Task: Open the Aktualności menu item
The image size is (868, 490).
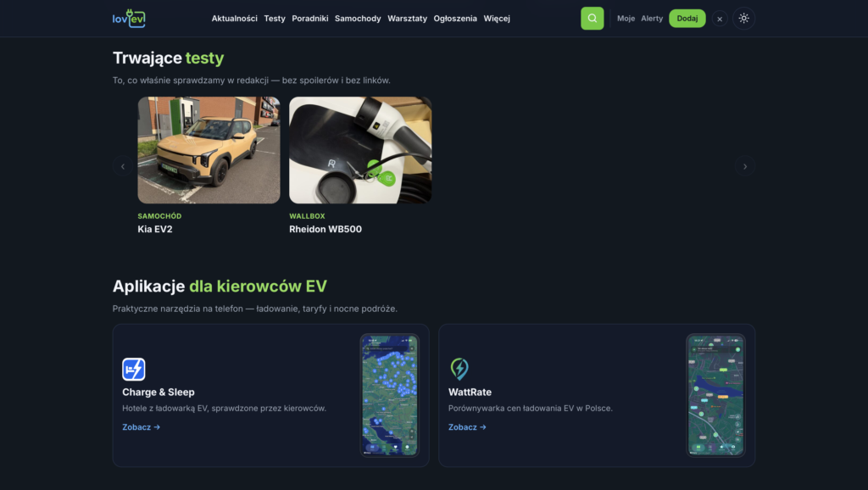Action: [234, 19]
